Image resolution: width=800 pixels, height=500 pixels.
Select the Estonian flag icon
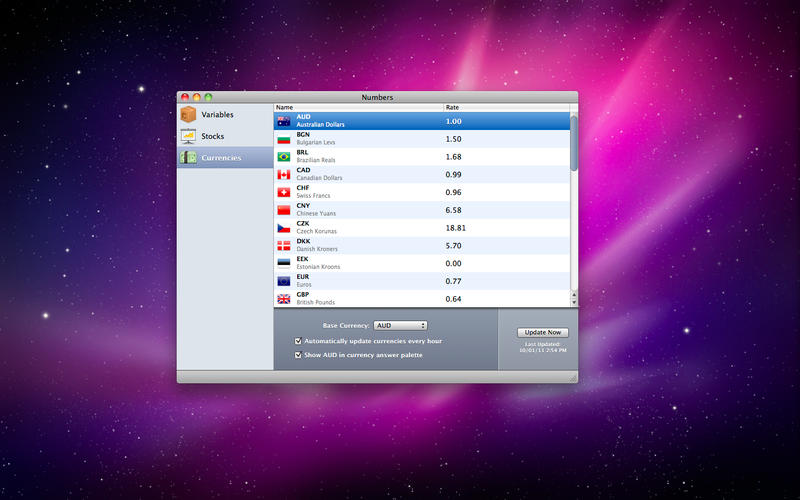tap(284, 263)
